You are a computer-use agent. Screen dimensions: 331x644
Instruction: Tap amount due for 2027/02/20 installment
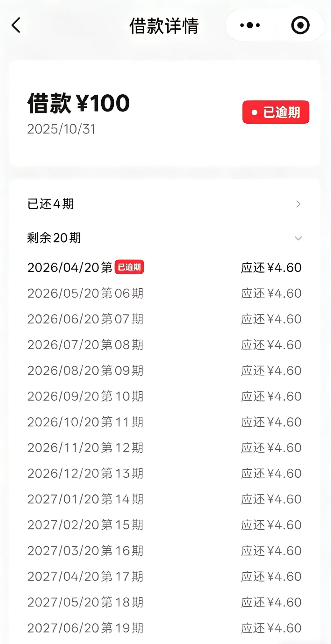tap(271, 525)
